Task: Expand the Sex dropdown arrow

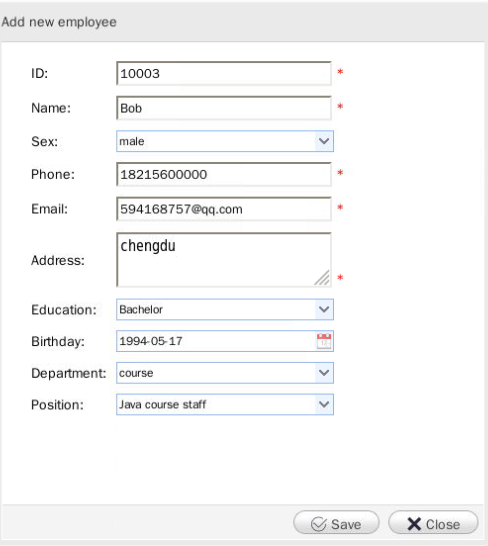Action: [324, 141]
